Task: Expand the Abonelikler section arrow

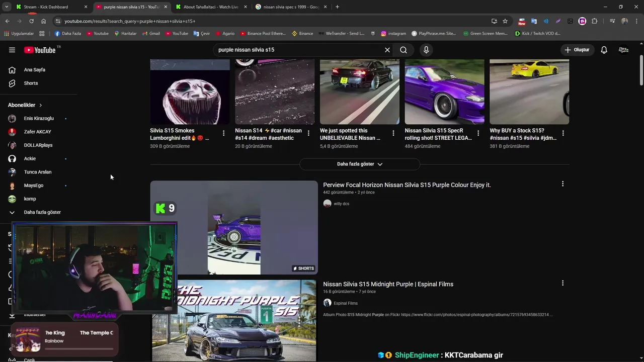Action: [x=41, y=105]
